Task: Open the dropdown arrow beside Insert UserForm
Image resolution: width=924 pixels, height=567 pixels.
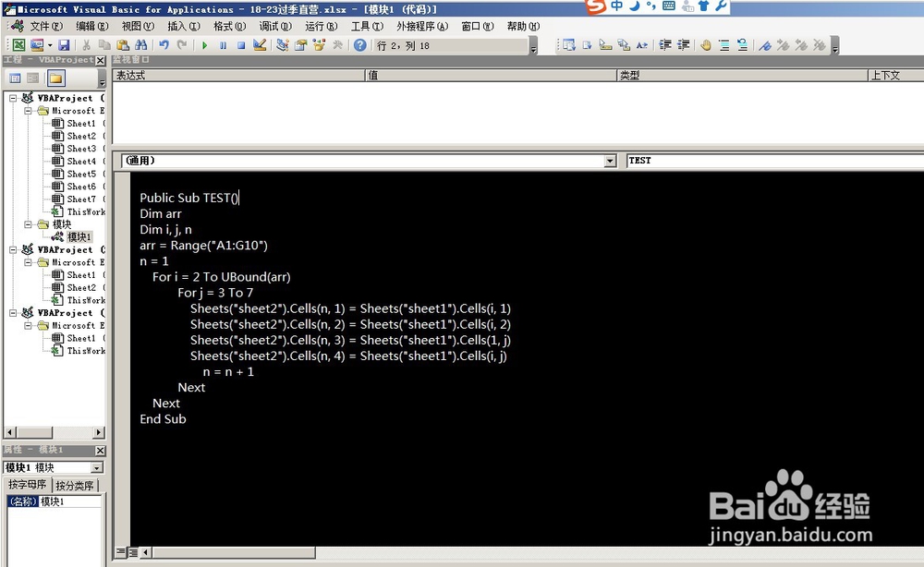Action: pyautogui.click(x=50, y=45)
